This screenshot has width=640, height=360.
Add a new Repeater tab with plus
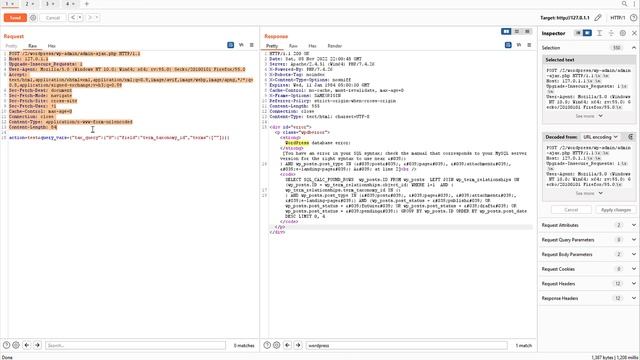tap(87, 4)
